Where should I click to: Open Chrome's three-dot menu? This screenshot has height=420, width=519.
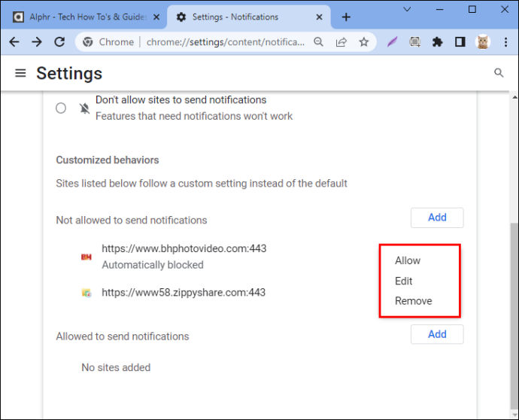[x=505, y=42]
